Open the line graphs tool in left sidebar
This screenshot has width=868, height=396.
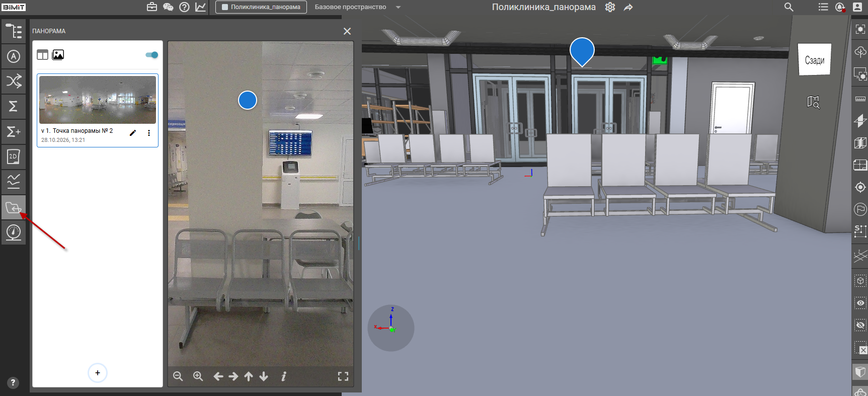[14, 182]
